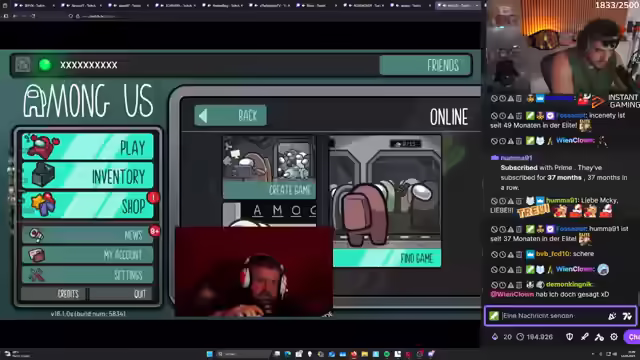
Task: Click the News notification badge
Action: pos(154,231)
